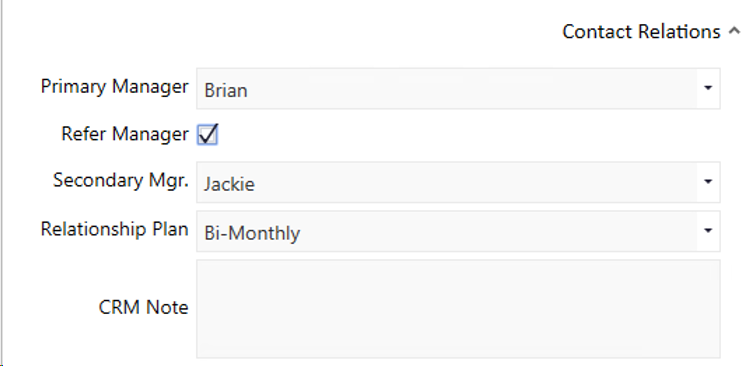Click the CRM Note label
Screen dimensions: 748x366
(x=144, y=307)
